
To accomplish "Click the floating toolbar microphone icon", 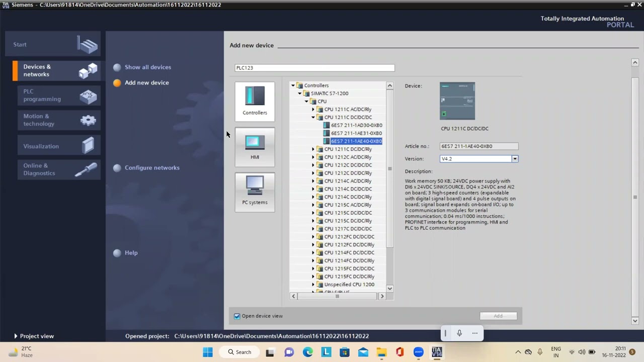I will tap(459, 333).
